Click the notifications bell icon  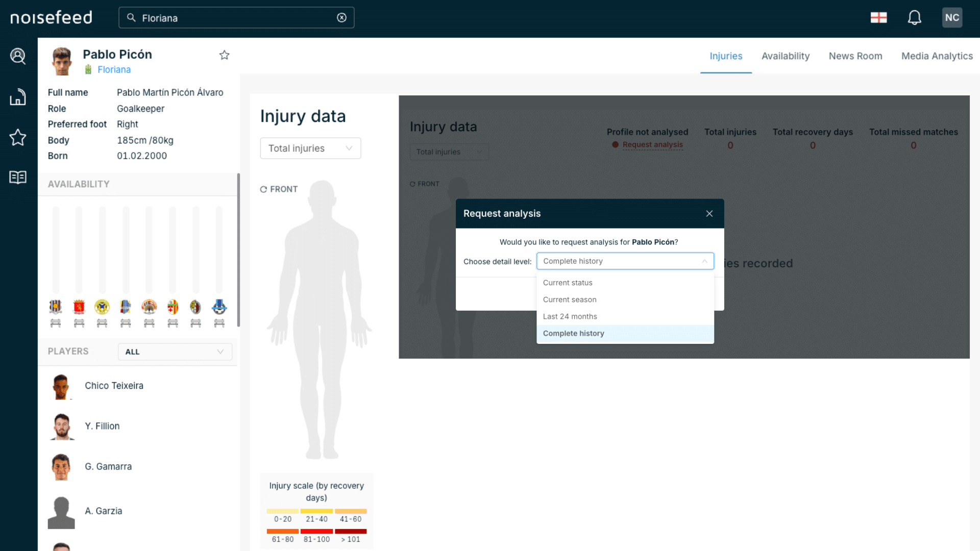click(x=914, y=18)
